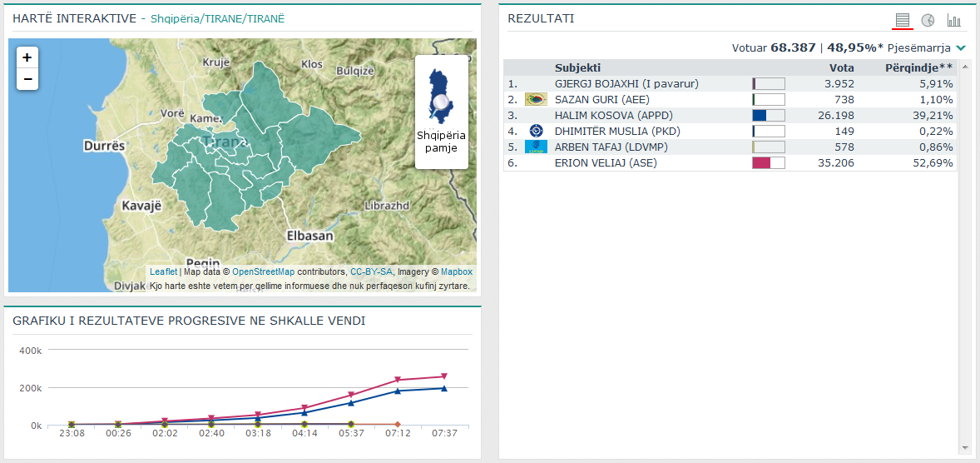Open Shqipëria pamje country overview thumbnail
Screen dimensions: 980x463
[x=441, y=112]
